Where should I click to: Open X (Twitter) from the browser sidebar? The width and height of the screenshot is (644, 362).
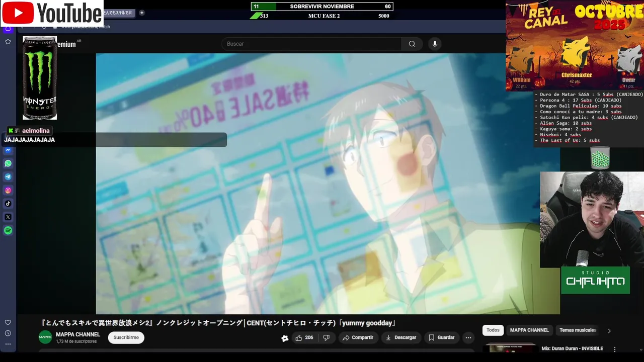pos(8,217)
